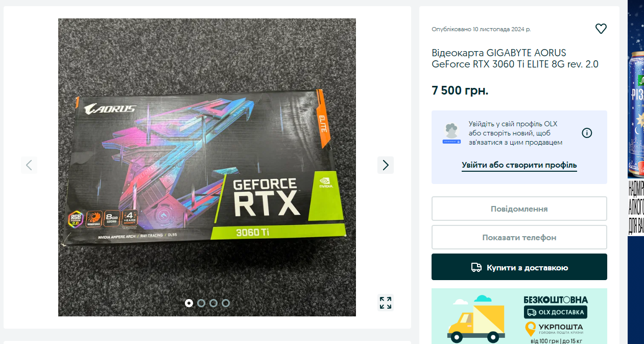Click the delivery truck icon in buy button

(x=476, y=267)
